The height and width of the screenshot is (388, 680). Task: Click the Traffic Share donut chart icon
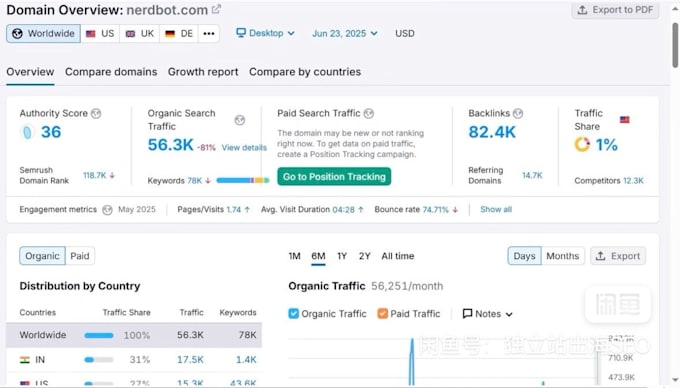582,144
